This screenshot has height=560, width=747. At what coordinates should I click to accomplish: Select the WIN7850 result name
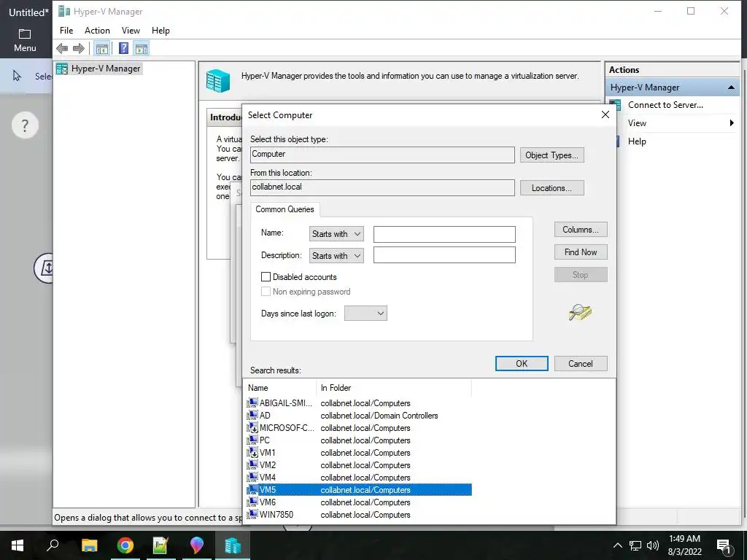[x=276, y=514]
